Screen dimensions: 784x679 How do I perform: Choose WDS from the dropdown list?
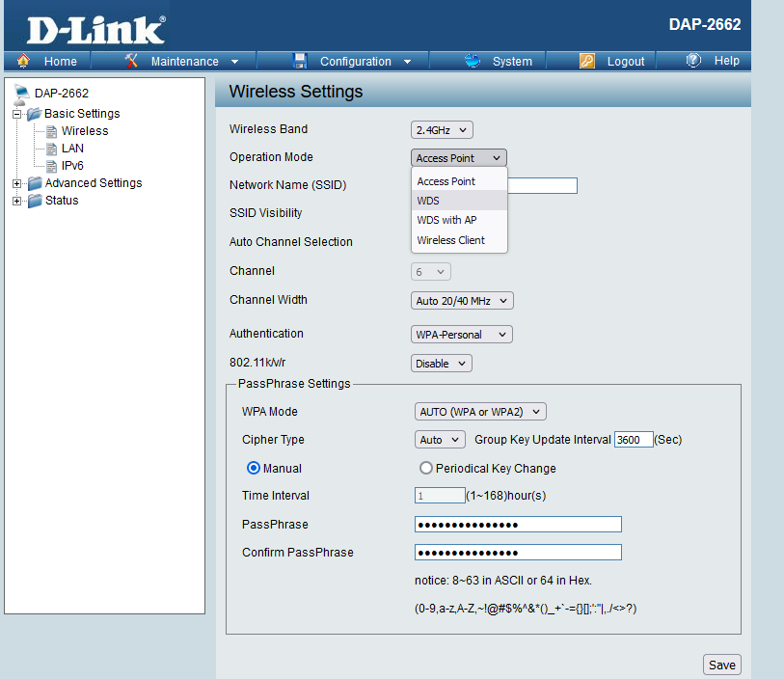(459, 201)
